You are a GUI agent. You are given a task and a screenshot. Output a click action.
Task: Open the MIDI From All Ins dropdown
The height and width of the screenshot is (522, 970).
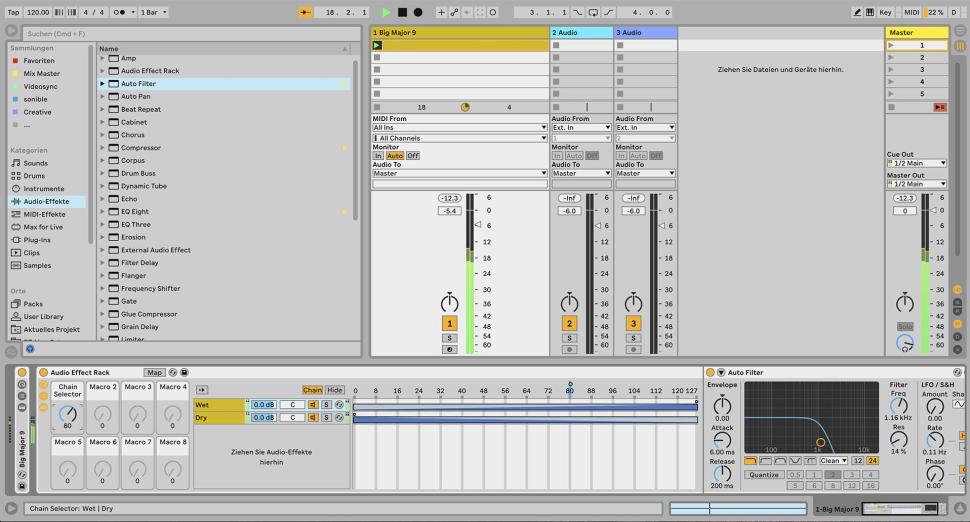460,128
